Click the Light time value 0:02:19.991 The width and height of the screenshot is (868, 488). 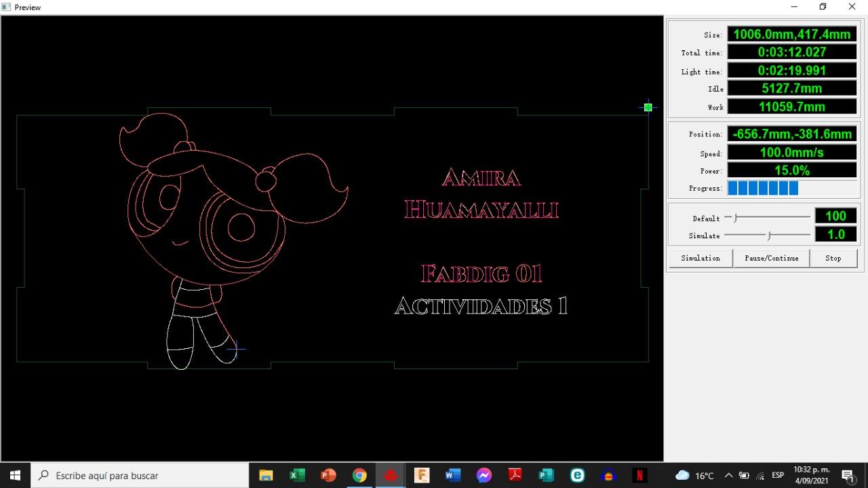click(792, 70)
